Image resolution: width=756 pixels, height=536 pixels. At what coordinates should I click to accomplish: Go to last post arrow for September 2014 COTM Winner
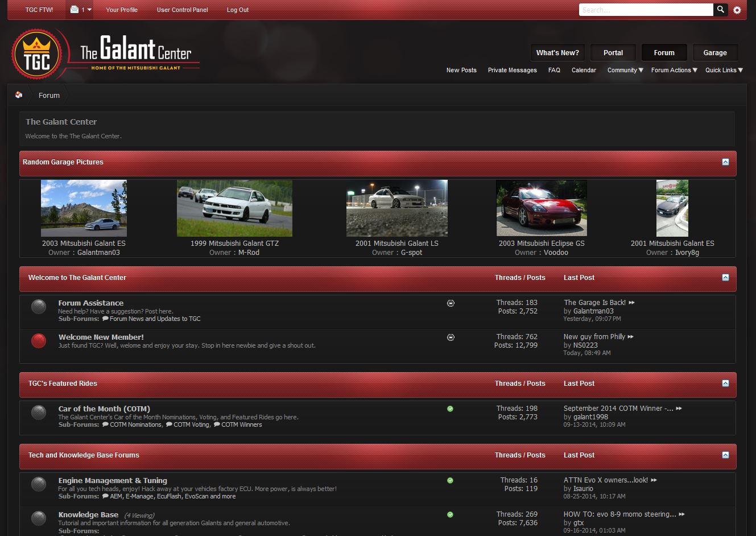tap(679, 409)
